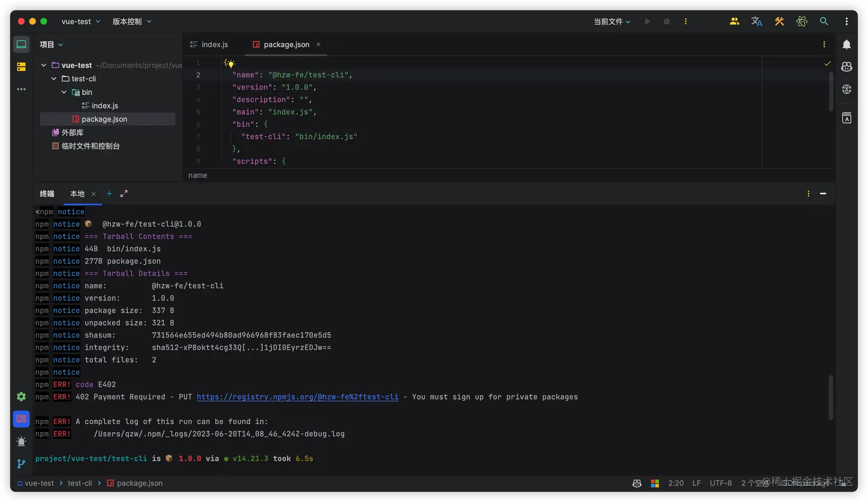Click the editor vertical scrollbar
Screen dimensions: 868x502
[831, 91]
